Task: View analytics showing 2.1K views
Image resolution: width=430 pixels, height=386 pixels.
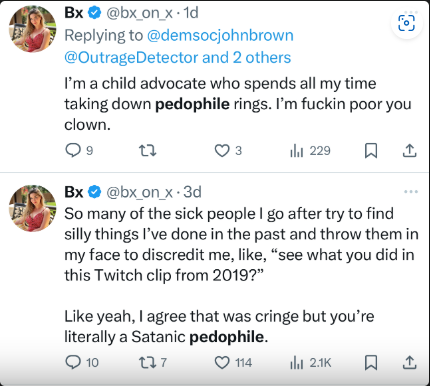Action: click(x=311, y=363)
